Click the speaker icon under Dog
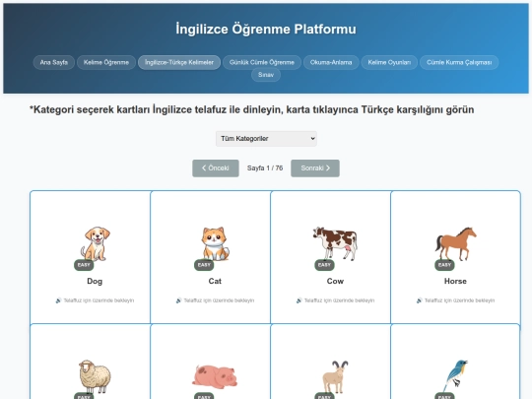The height and width of the screenshot is (399, 532). pos(58,300)
